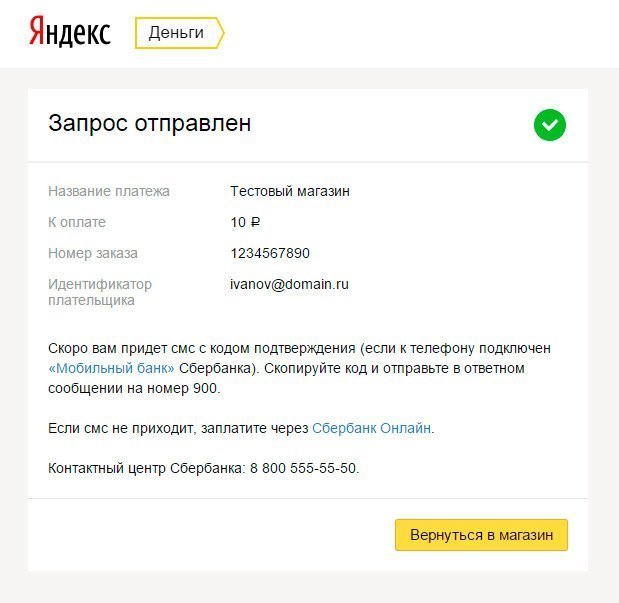
Task: Click the Номер заказа label
Action: 93,253
